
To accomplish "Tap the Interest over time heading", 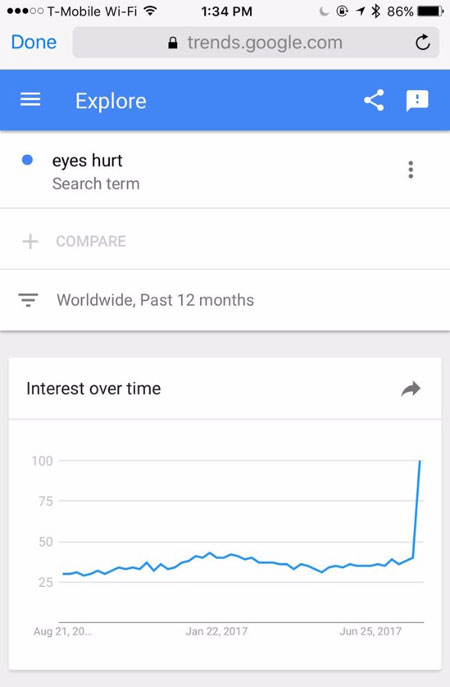I will 93,389.
